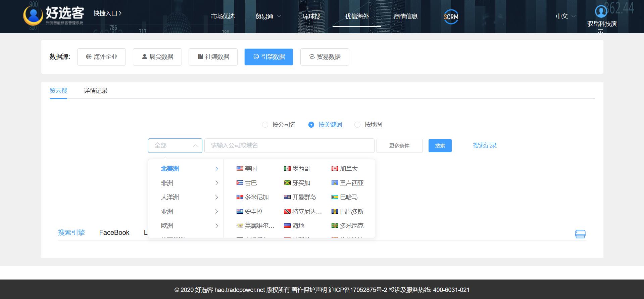Choose the 引擎数据 data source
The image size is (644, 299).
tap(269, 57)
